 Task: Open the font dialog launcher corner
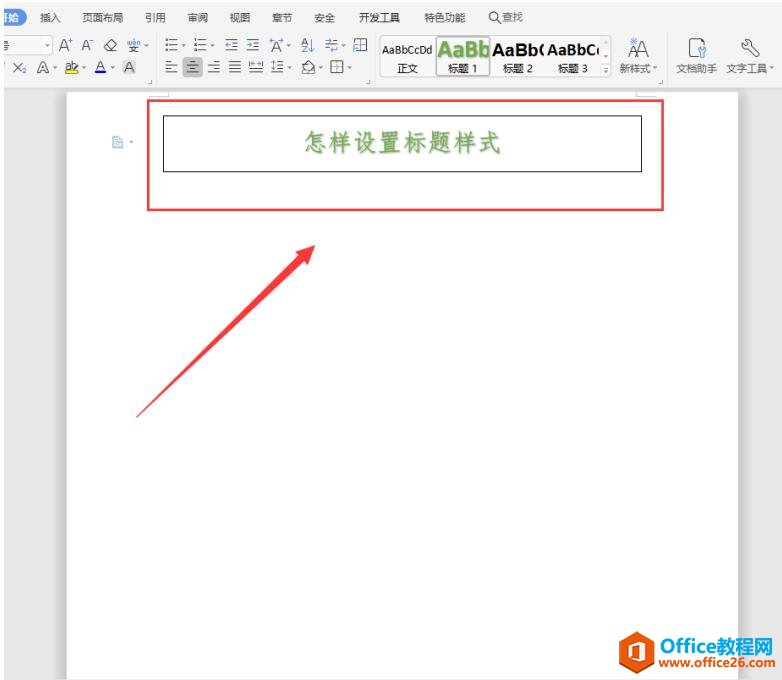pos(150,81)
